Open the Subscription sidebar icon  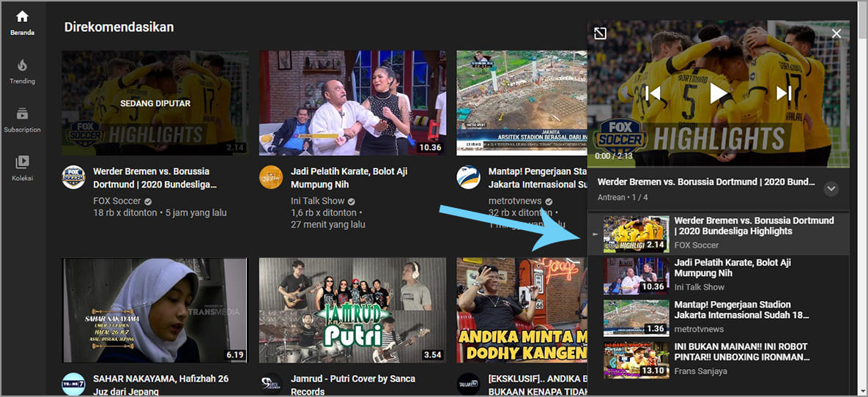(x=22, y=114)
